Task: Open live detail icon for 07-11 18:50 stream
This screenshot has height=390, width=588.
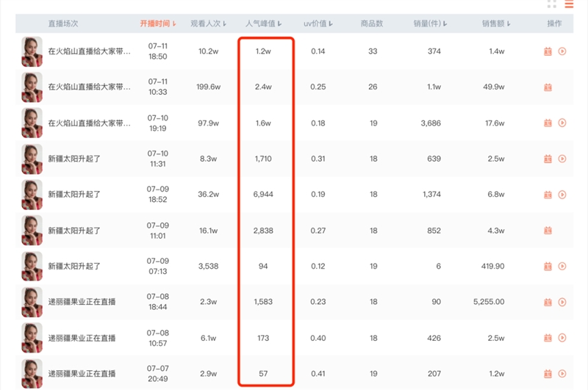Action: point(548,51)
